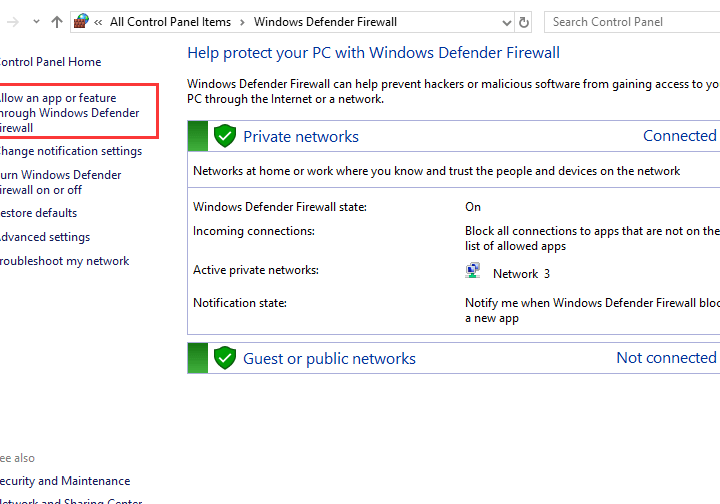720x504 pixels.
Task: Open dropdown arrow after All Control Panel Items
Action: 242,22
